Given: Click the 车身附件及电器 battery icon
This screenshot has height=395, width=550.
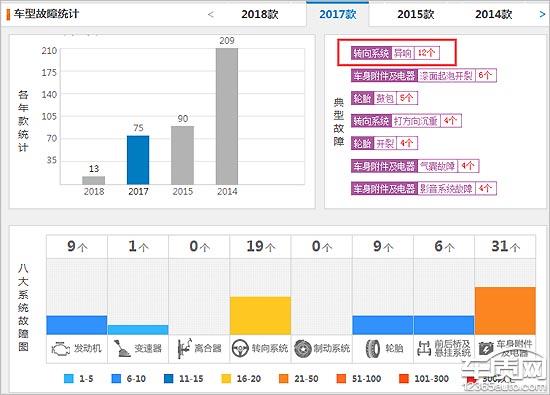Looking at the screenshot, I should pyautogui.click(x=486, y=349).
